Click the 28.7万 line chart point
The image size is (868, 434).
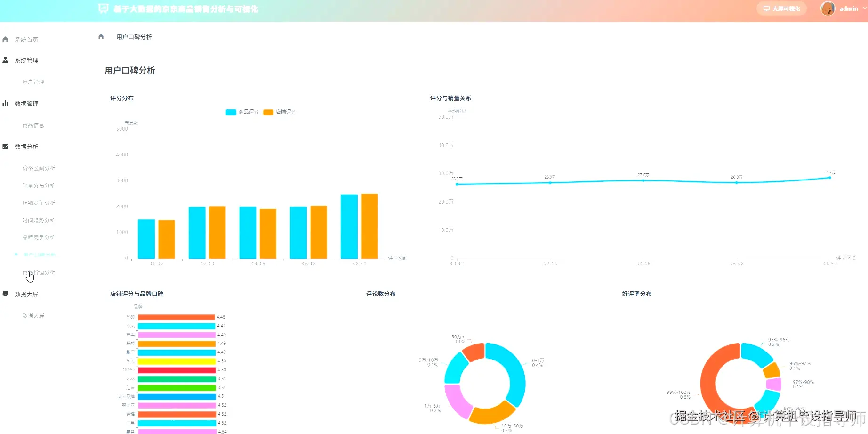(830, 178)
